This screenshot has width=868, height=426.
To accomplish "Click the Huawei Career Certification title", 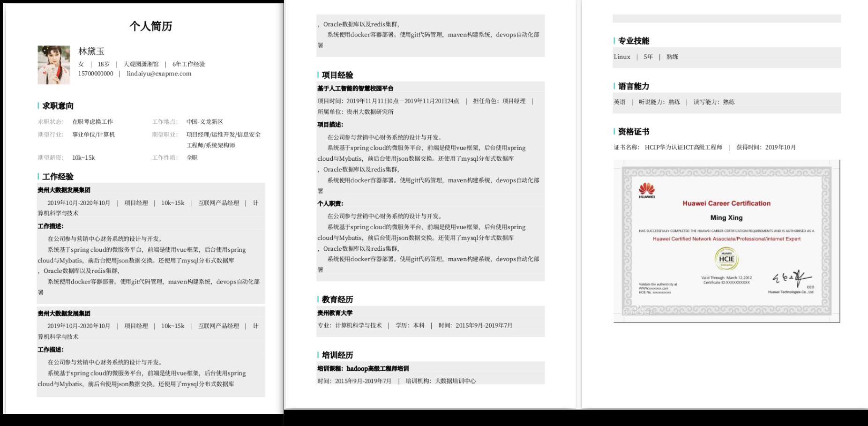I will coord(726,203).
